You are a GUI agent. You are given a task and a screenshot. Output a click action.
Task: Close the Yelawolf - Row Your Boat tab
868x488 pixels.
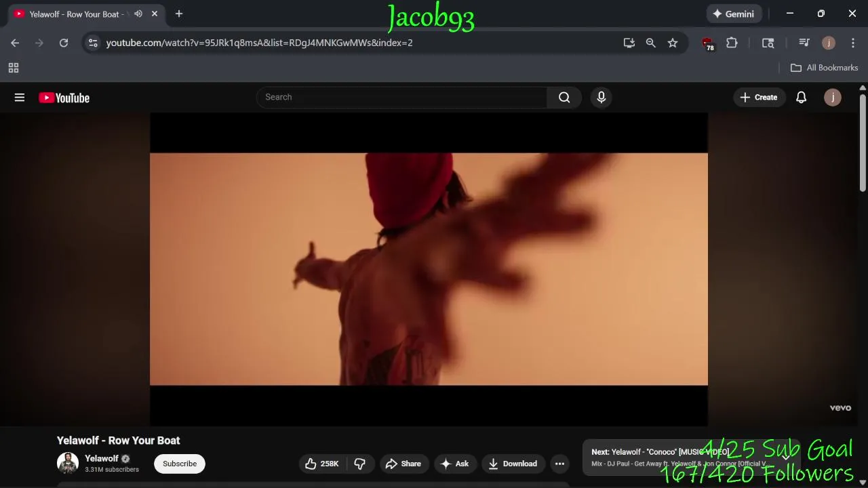(x=155, y=14)
